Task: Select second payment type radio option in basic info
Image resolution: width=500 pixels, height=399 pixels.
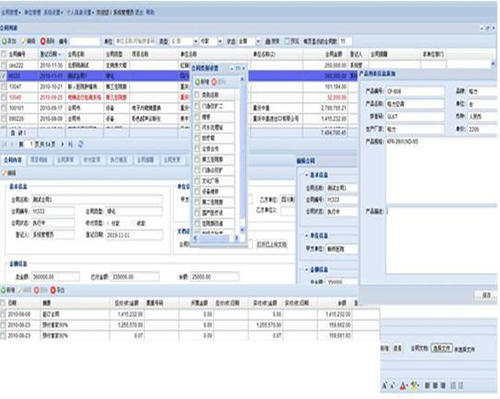Action: pos(134,223)
